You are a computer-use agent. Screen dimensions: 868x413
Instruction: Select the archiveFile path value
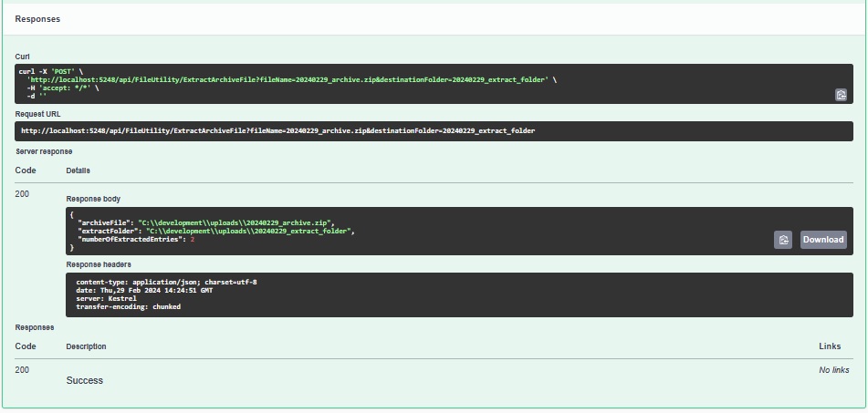[235, 222]
